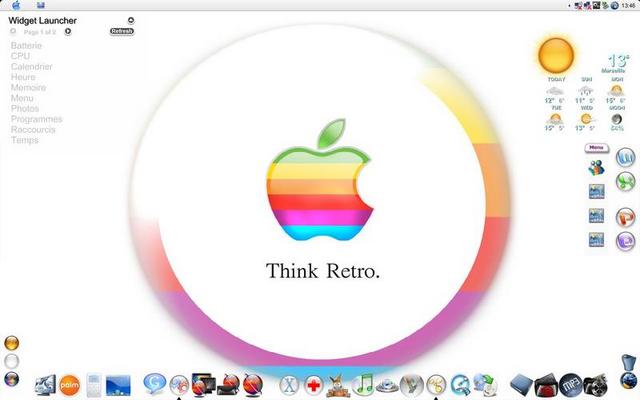Select the WED forecast sun icon
Image resolution: width=640 pixels, height=400 pixels.
[x=586, y=119]
